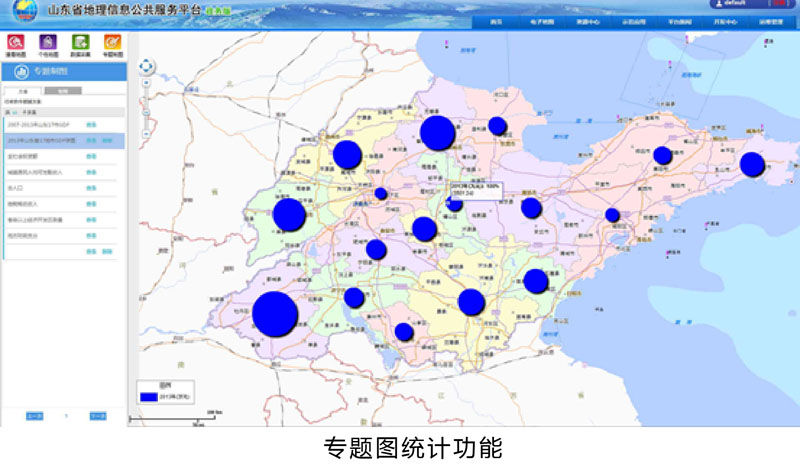The width and height of the screenshot is (800, 466).
Task: Open the 资源中心 navigation menu item
Action: coord(588,22)
